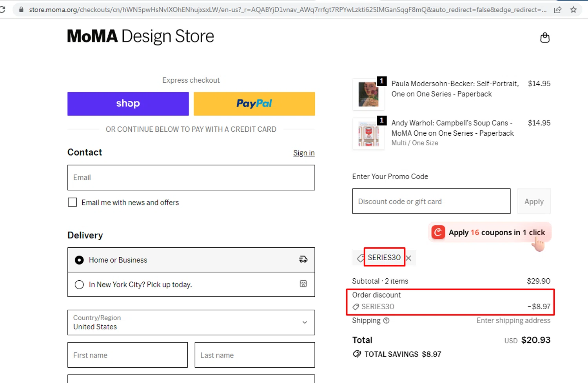Image resolution: width=588 pixels, height=383 pixels.
Task: Click the Enter shipping address text
Action: (513, 321)
